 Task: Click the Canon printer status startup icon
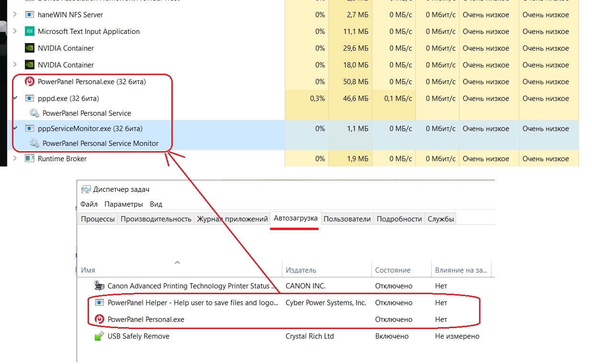click(x=99, y=286)
